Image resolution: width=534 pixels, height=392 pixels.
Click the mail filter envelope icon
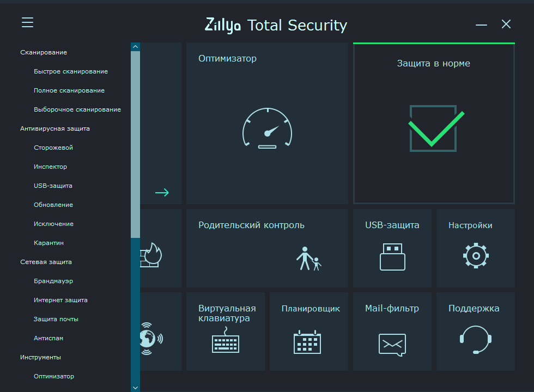click(392, 345)
